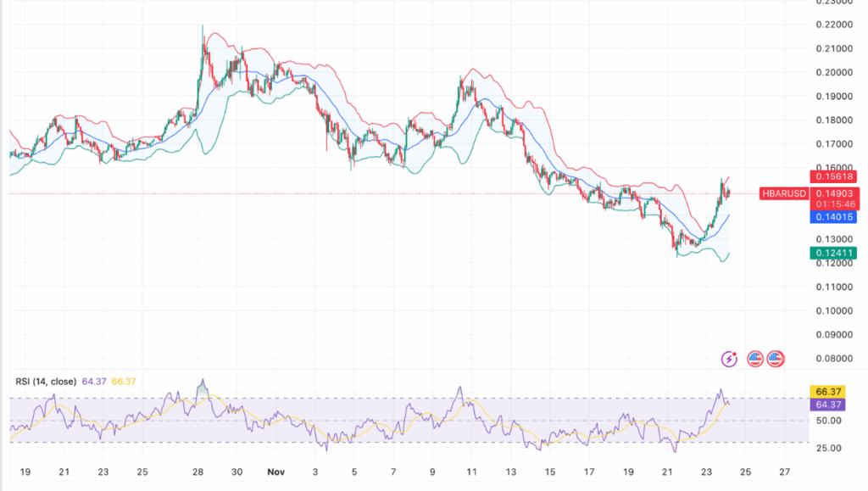Click the 27 date label on time axis
The height and width of the screenshot is (491, 868).
click(x=785, y=470)
